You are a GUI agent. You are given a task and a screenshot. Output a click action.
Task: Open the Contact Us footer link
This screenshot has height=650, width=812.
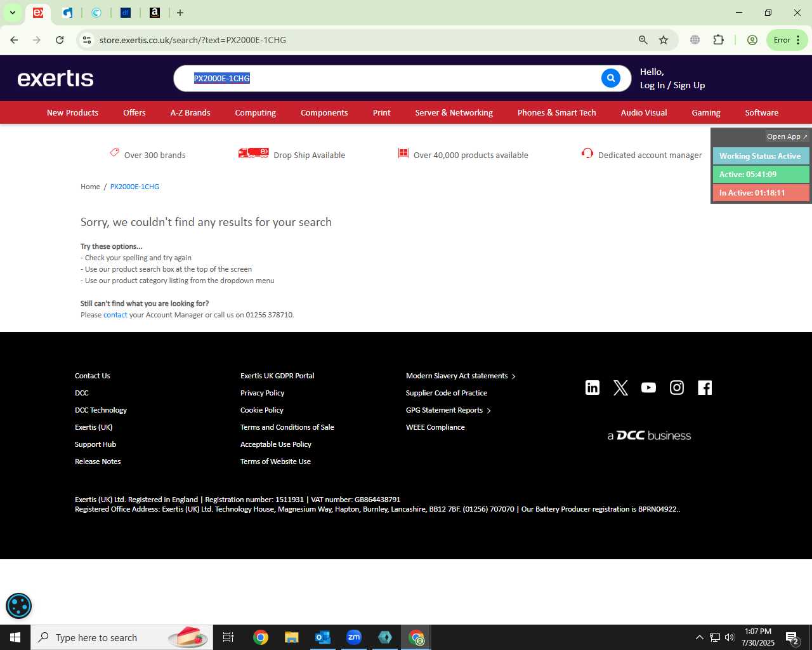pyautogui.click(x=93, y=376)
